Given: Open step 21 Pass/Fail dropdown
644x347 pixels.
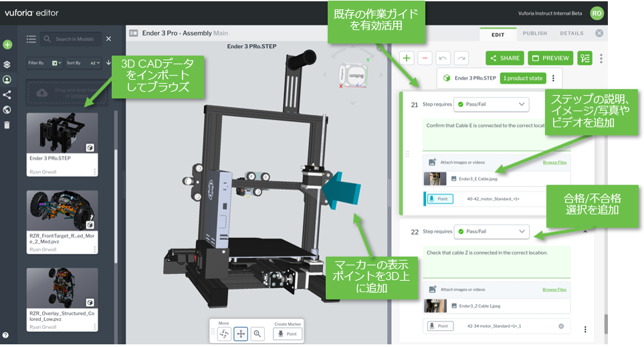Looking at the screenshot, I should pos(492,104).
